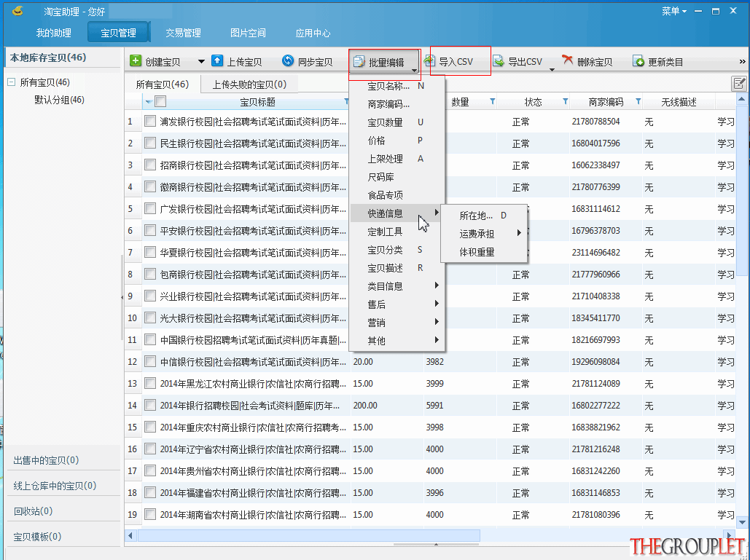Click the 导出CSV export icon
Image resolution: width=750 pixels, height=560 pixels.
click(x=499, y=60)
